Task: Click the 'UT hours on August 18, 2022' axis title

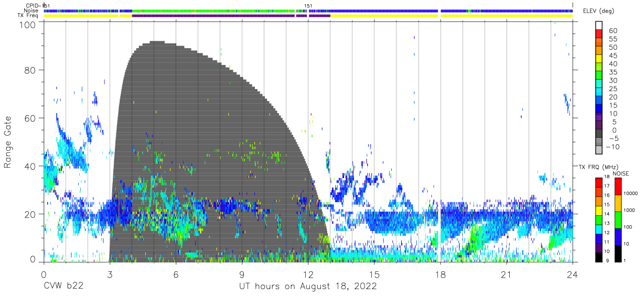Action: (x=308, y=287)
